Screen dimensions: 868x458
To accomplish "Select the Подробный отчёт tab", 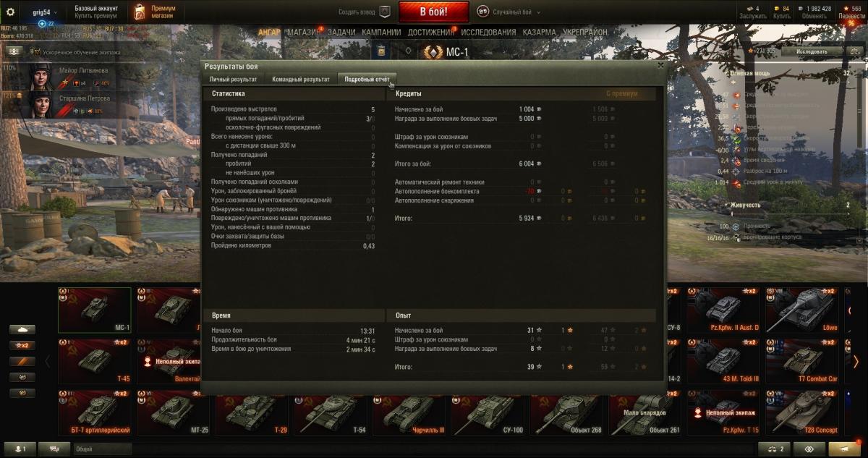I will tap(367, 79).
